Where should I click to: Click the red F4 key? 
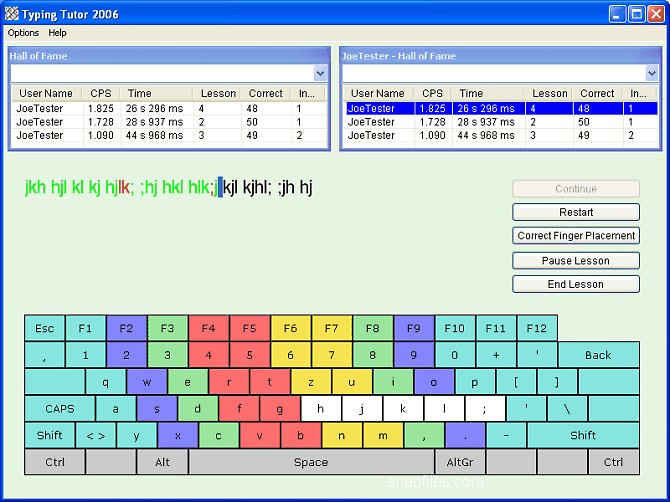pos(209,328)
